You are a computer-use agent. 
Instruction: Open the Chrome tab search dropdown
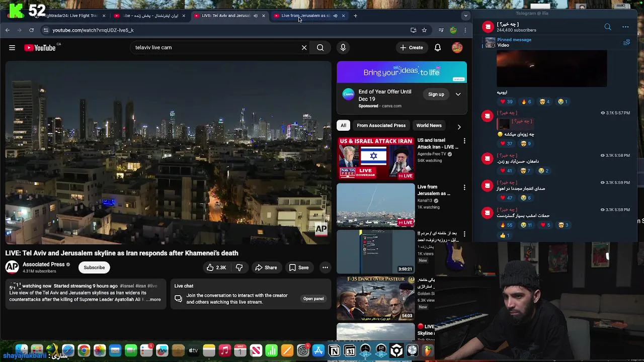tap(465, 16)
